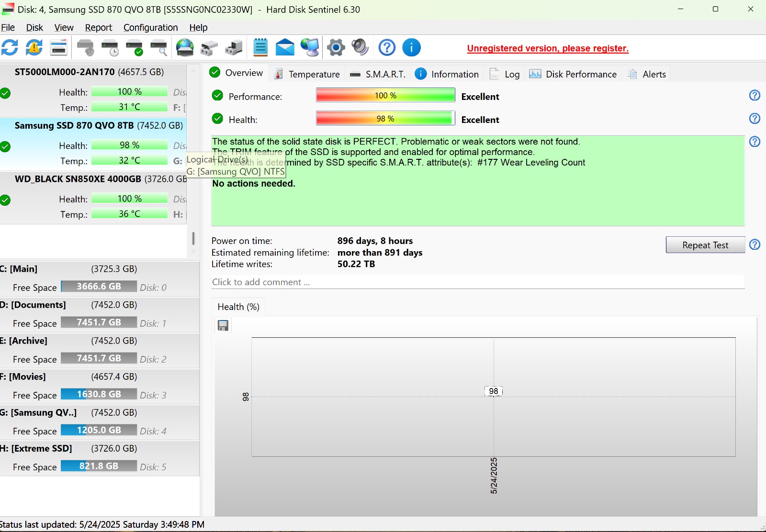Select the C: [Main] partition
The height and width of the screenshot is (532, 766).
point(100,279)
